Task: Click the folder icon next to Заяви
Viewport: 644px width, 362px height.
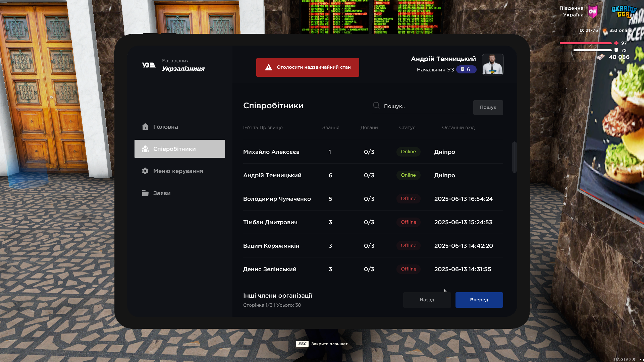Action: 145,193
